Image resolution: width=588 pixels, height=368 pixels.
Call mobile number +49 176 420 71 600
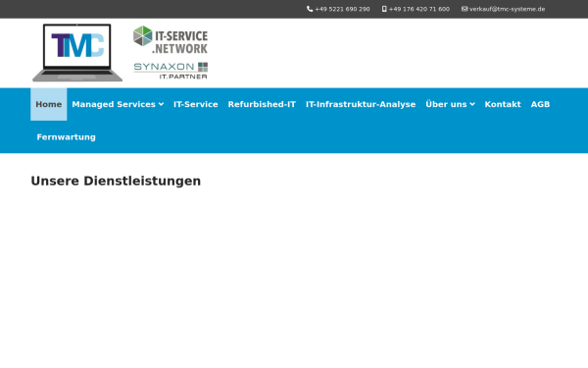tap(418, 9)
